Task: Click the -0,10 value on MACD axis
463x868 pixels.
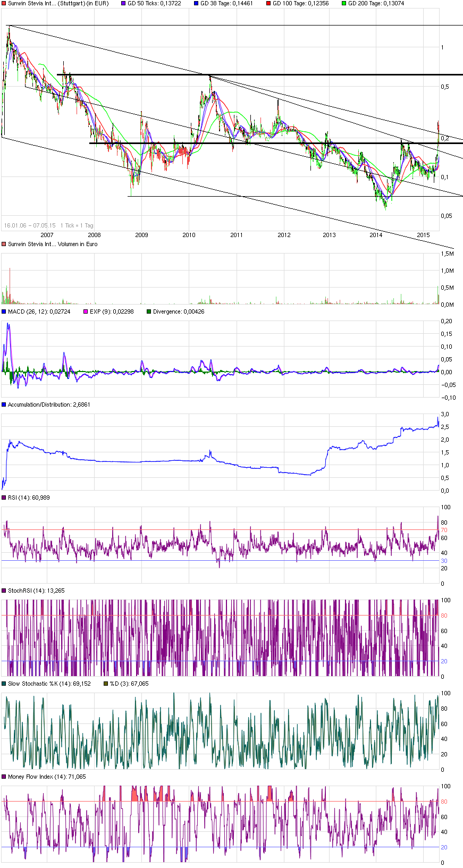Action: [449, 398]
